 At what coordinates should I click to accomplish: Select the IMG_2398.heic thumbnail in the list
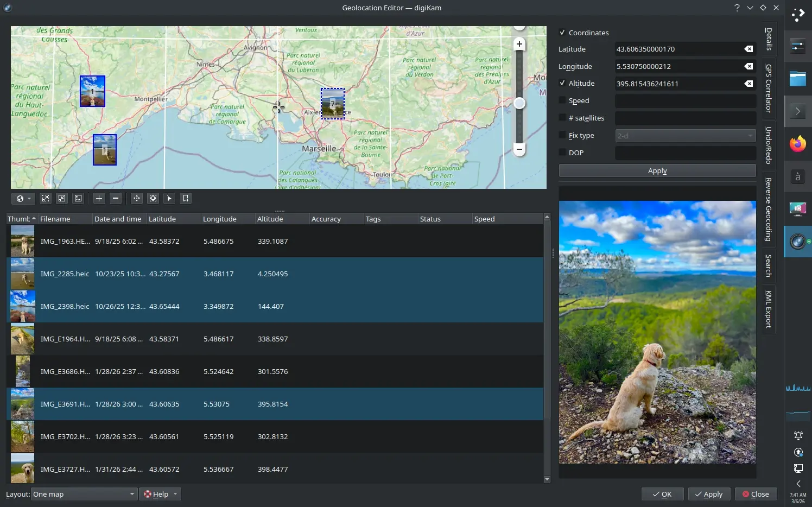tap(22, 306)
